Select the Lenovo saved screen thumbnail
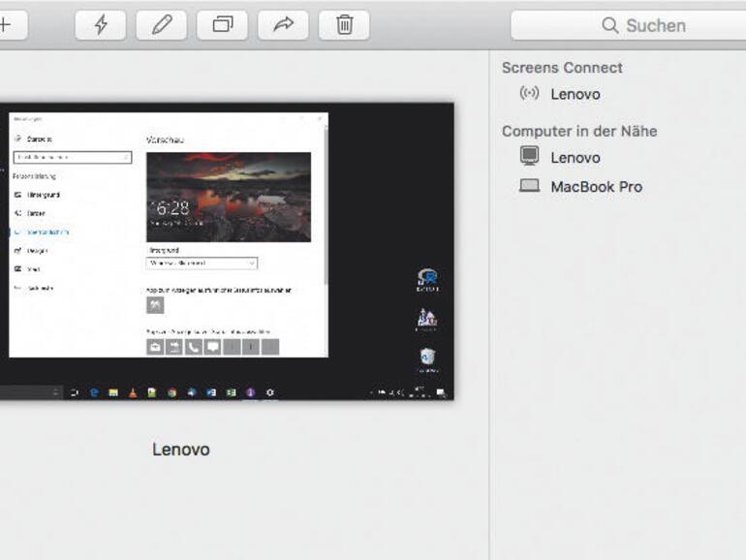This screenshot has height=560, width=746. (227, 251)
